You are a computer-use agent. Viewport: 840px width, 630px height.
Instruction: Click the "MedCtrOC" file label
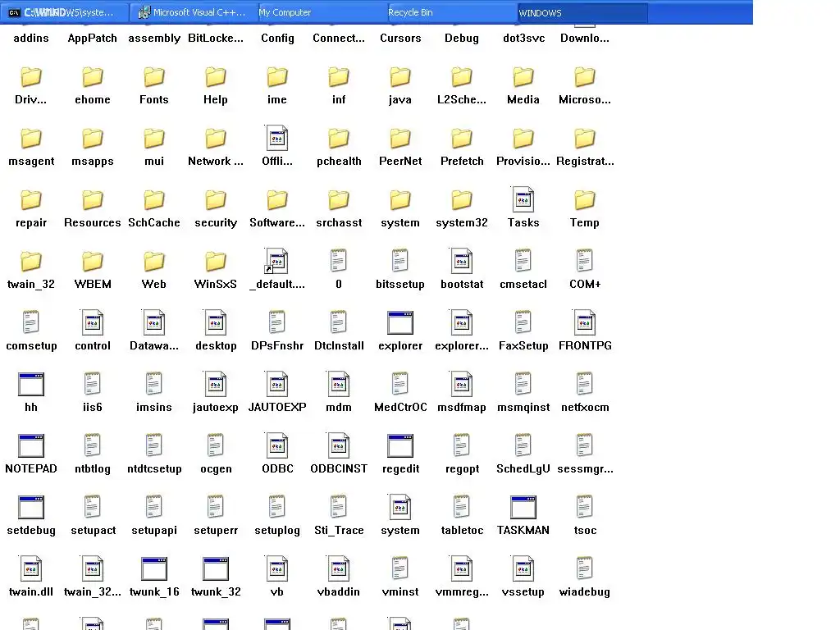tap(400, 408)
